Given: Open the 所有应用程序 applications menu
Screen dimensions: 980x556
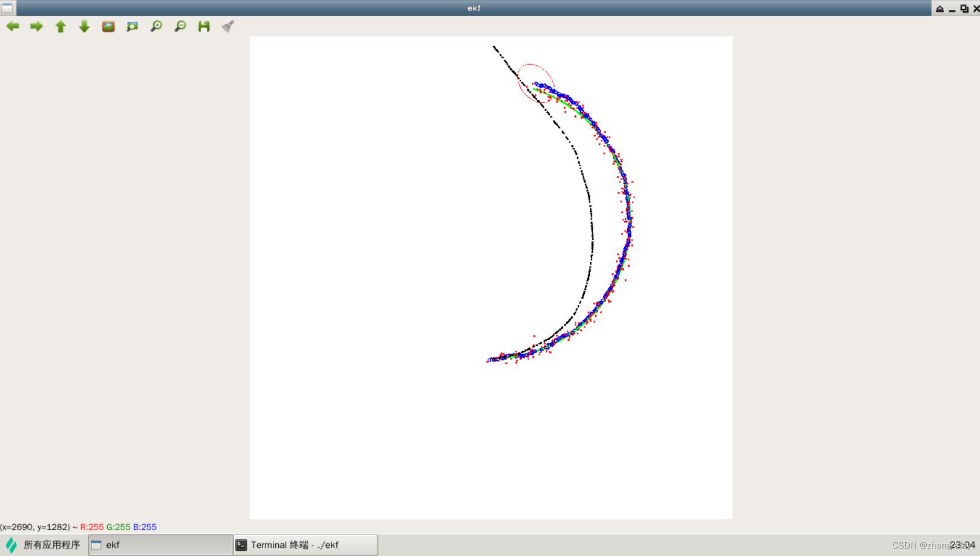Looking at the screenshot, I should point(43,545).
